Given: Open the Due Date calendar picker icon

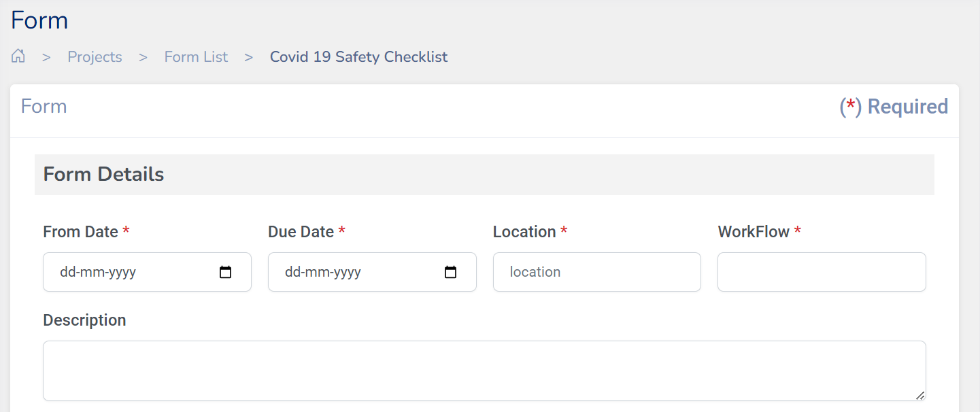Looking at the screenshot, I should coord(450,273).
